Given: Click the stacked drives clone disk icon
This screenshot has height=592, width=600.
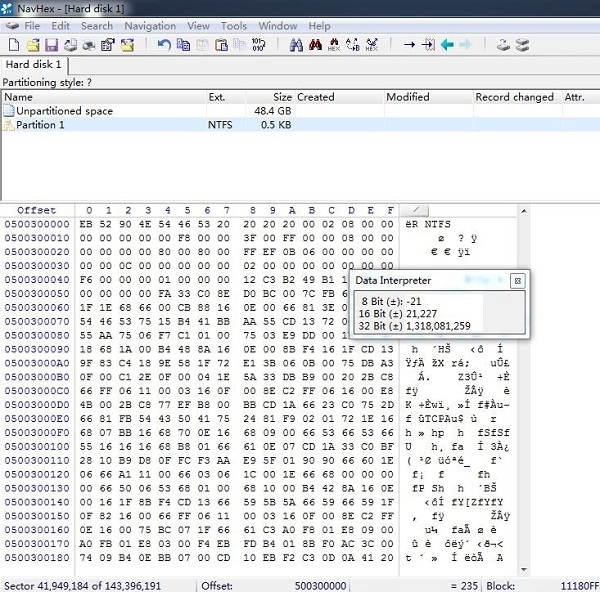Looking at the screenshot, I should 522,45.
